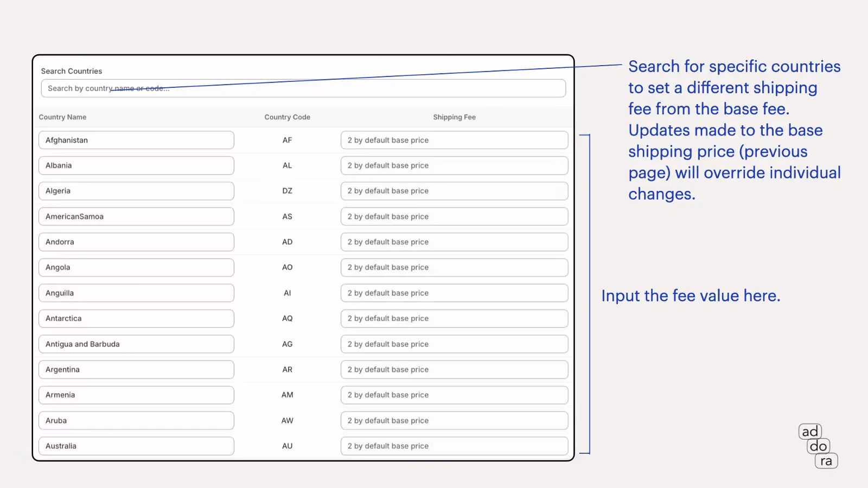Edit the Afghanistan shipping fee field

pos(454,140)
